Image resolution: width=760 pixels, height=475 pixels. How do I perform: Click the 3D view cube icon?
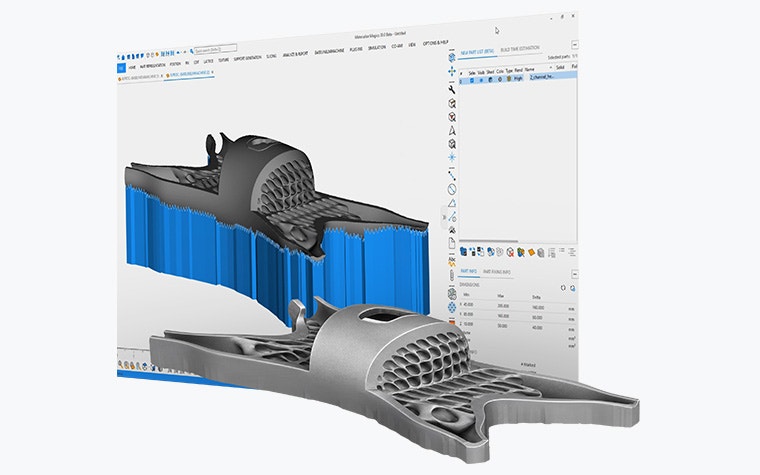pos(452,58)
